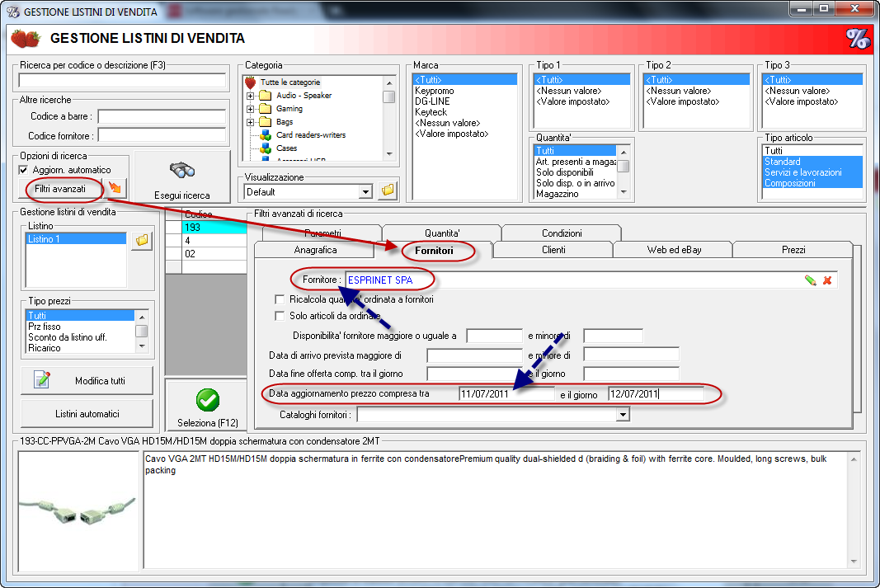
Task: Select DG-LINE in Marca list
Action: (432, 101)
